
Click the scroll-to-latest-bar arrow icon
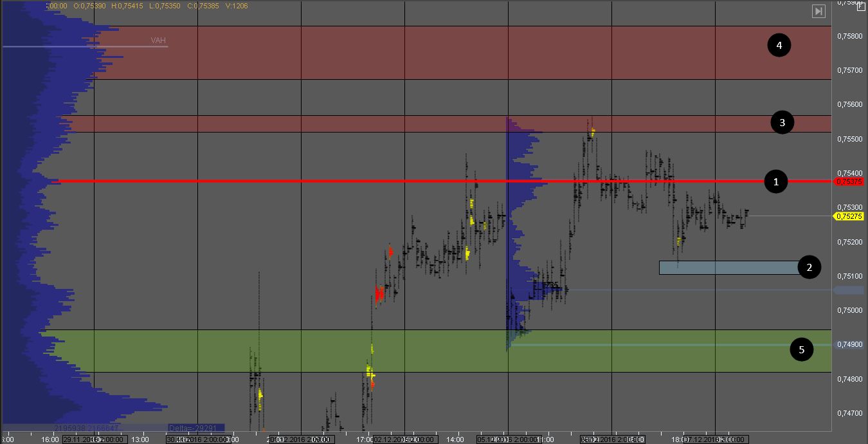click(818, 11)
